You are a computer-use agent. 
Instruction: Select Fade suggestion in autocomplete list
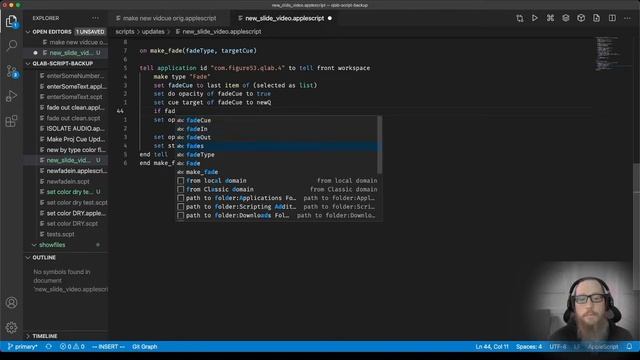click(277, 163)
